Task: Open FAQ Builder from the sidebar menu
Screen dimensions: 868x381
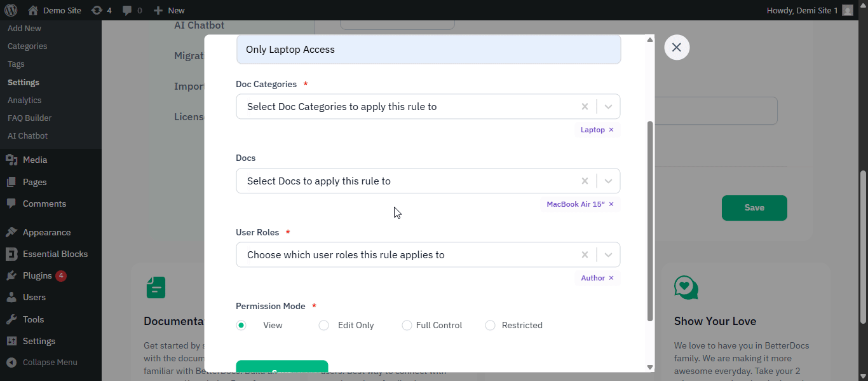Action: (29, 118)
